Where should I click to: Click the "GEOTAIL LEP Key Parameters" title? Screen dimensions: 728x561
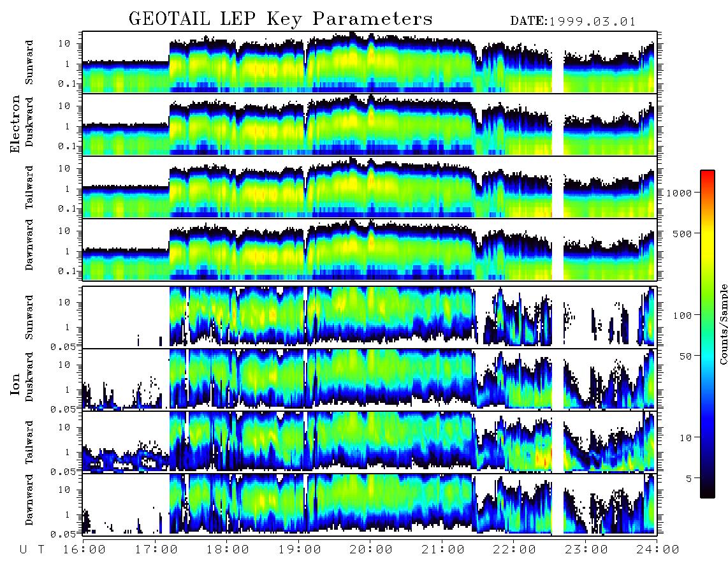[x=280, y=18]
